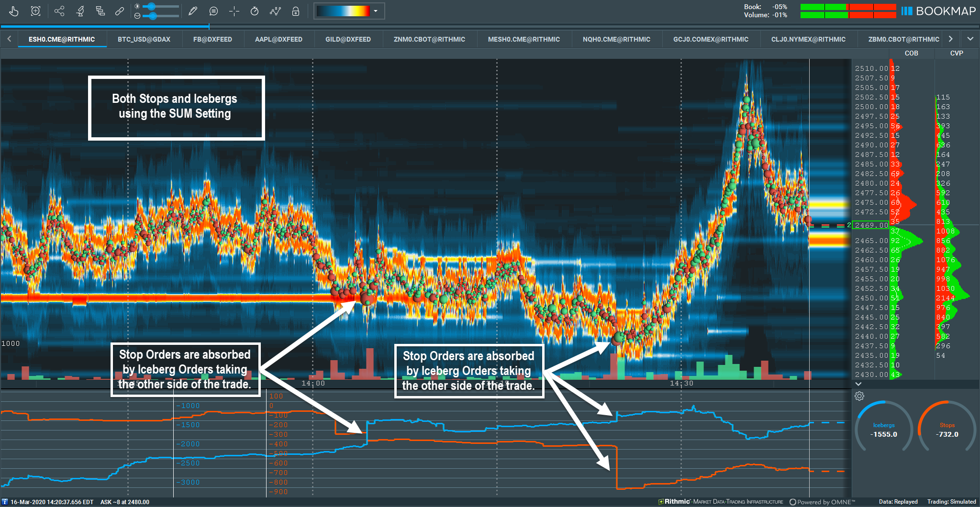Open the AAPL@DXFEED instrument tab
980x507 pixels.
(x=278, y=39)
